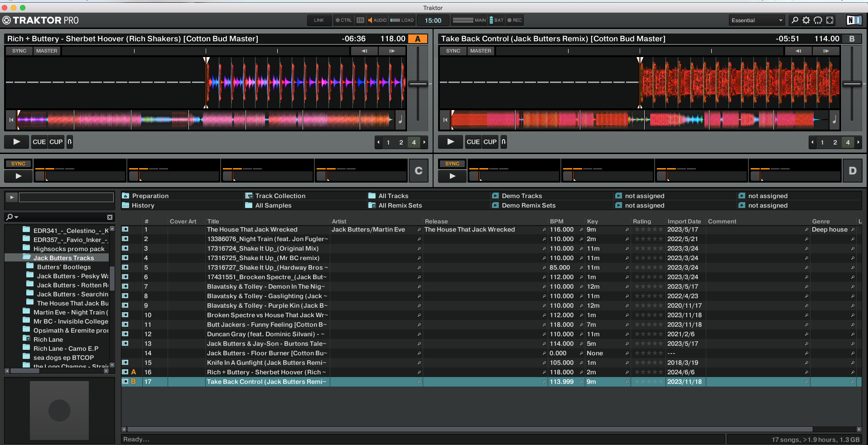This screenshot has width=868, height=445.
Task: Toggle fullscreen mode icon in header
Action: pos(830,20)
